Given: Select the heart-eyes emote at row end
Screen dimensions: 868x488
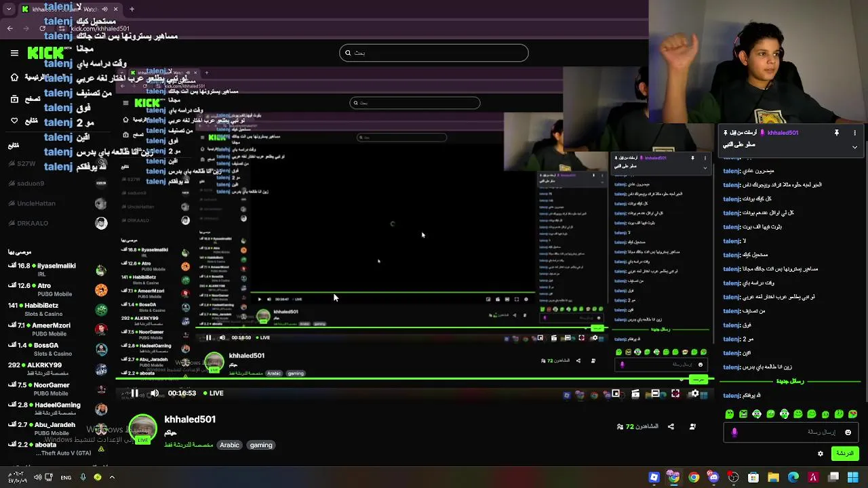Looking at the screenshot, I should click(852, 414).
